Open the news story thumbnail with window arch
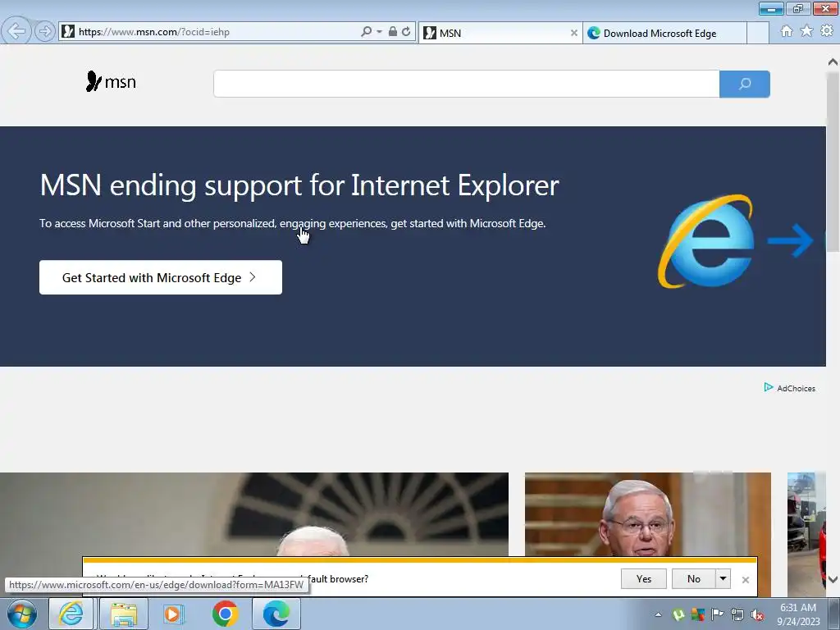 254,514
